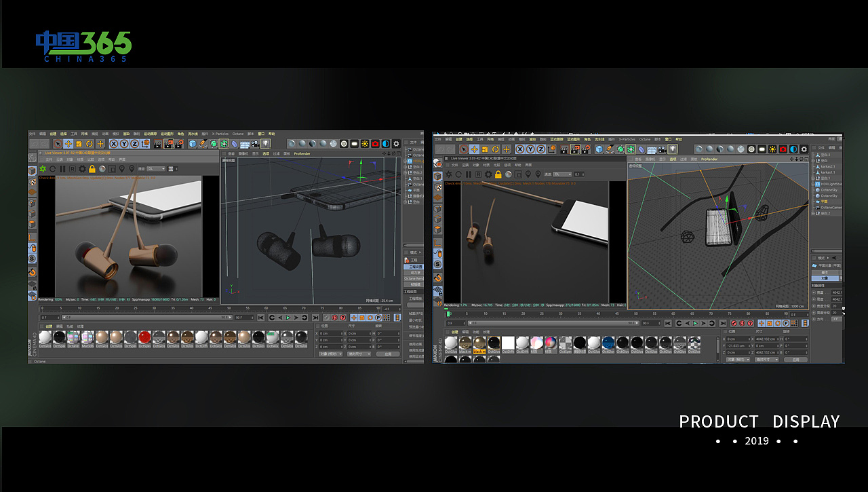Open Octane settings gear at toolbar end, right window
868x492 pixels.
click(804, 149)
